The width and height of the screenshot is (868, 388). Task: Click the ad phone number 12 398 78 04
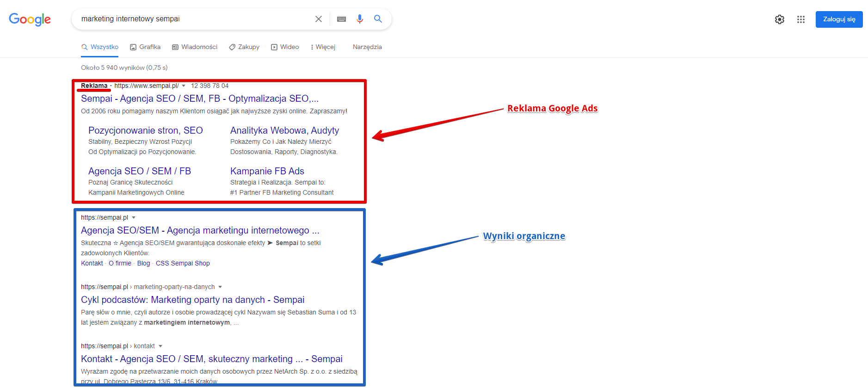tap(209, 86)
